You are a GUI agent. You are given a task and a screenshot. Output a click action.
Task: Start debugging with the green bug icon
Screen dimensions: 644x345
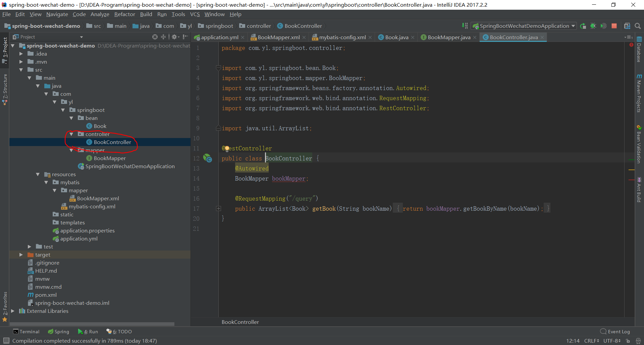[593, 26]
